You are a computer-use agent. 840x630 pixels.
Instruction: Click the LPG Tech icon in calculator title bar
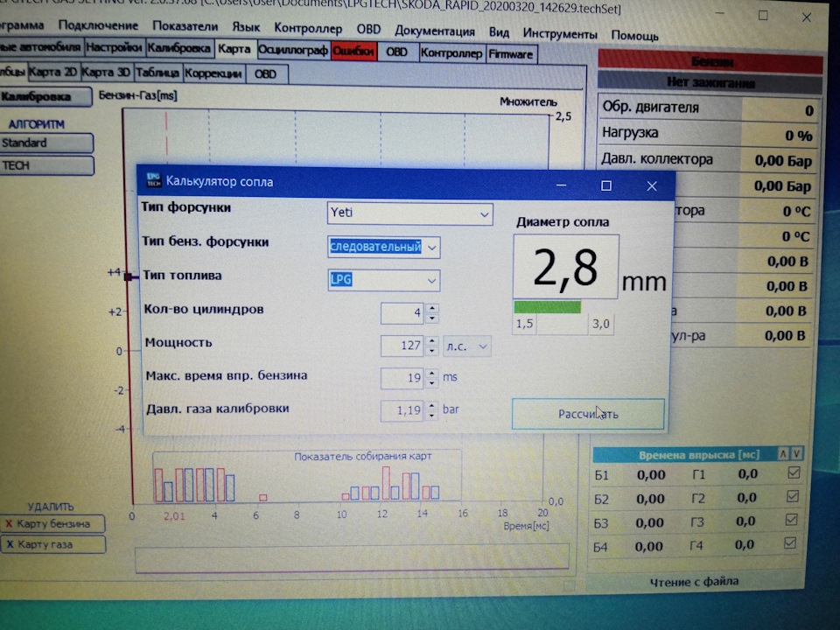(153, 180)
